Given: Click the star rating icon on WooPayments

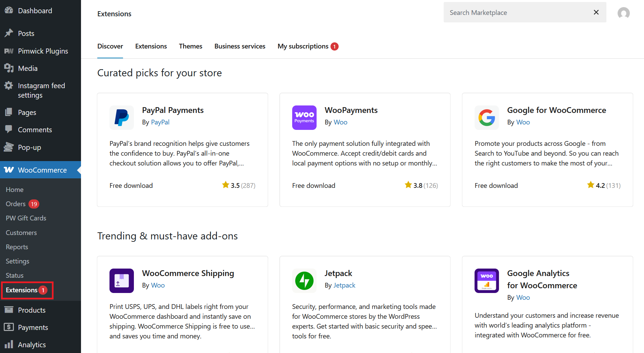Looking at the screenshot, I should coord(408,185).
